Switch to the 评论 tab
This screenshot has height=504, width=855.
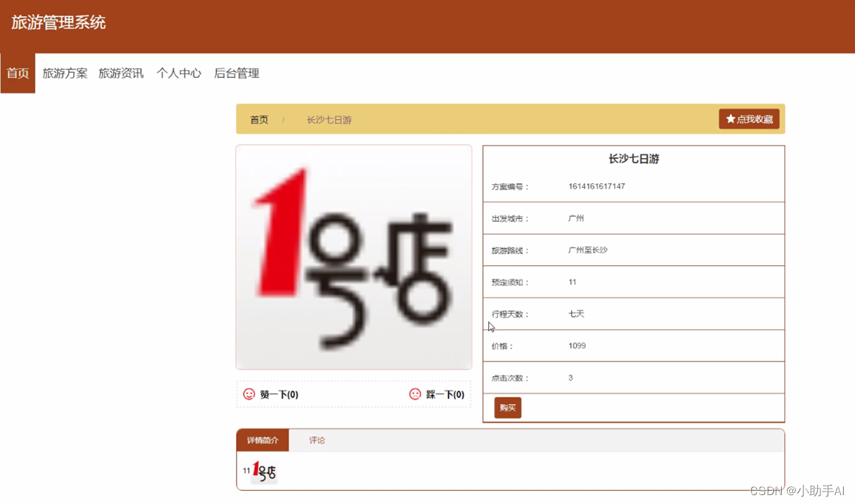tap(317, 440)
